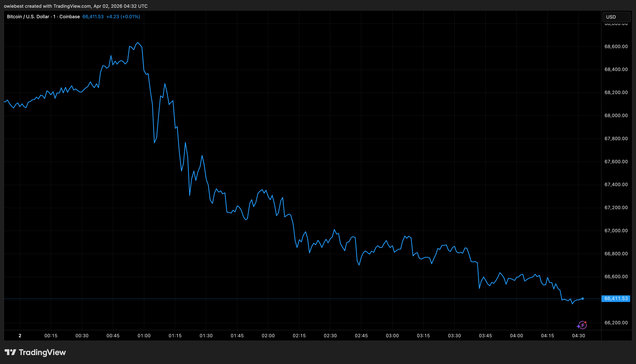Click the Bitcoin / U.S. Dollar symbol title
Image resolution: width=636 pixels, height=364 pixels.
tap(28, 17)
